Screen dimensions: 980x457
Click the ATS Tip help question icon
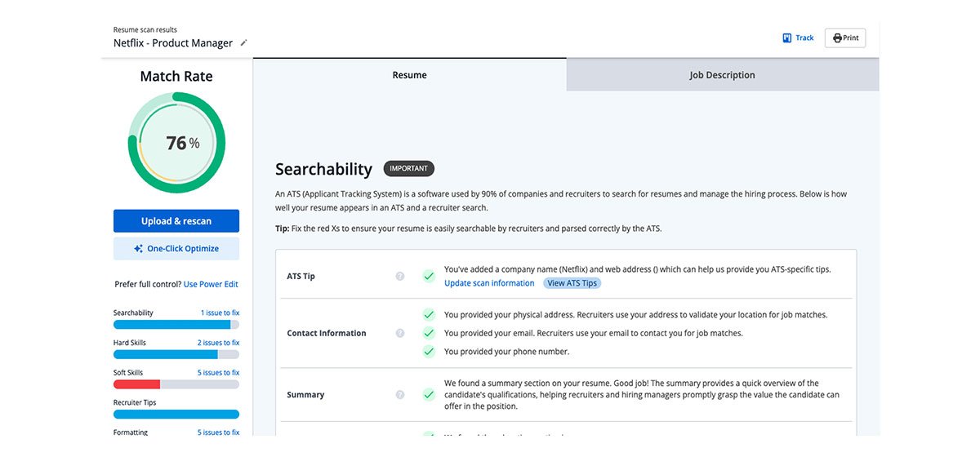400,277
